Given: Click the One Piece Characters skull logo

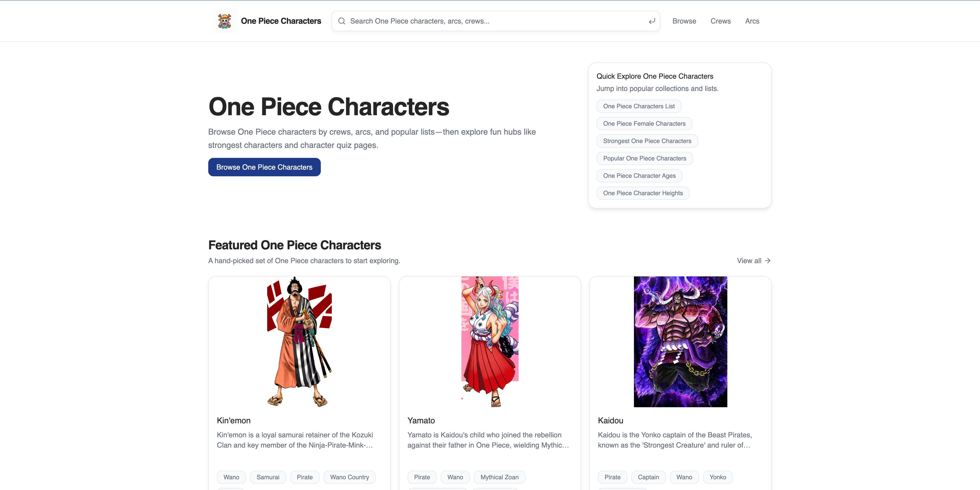Looking at the screenshot, I should (225, 21).
